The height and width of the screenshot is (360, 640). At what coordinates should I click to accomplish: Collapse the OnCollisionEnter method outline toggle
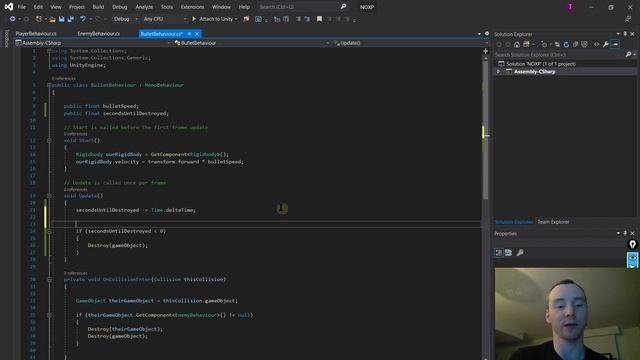tap(49, 280)
